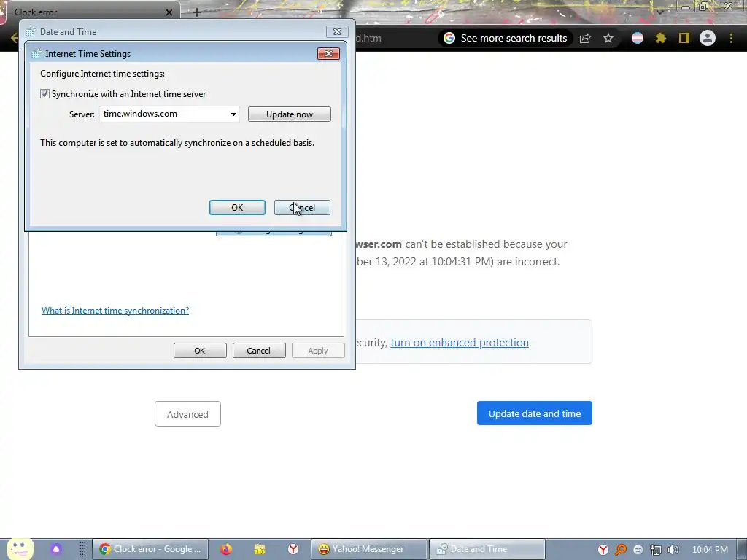Open the time server dropdown list
Image resolution: width=747 pixels, height=560 pixels.
point(233,114)
